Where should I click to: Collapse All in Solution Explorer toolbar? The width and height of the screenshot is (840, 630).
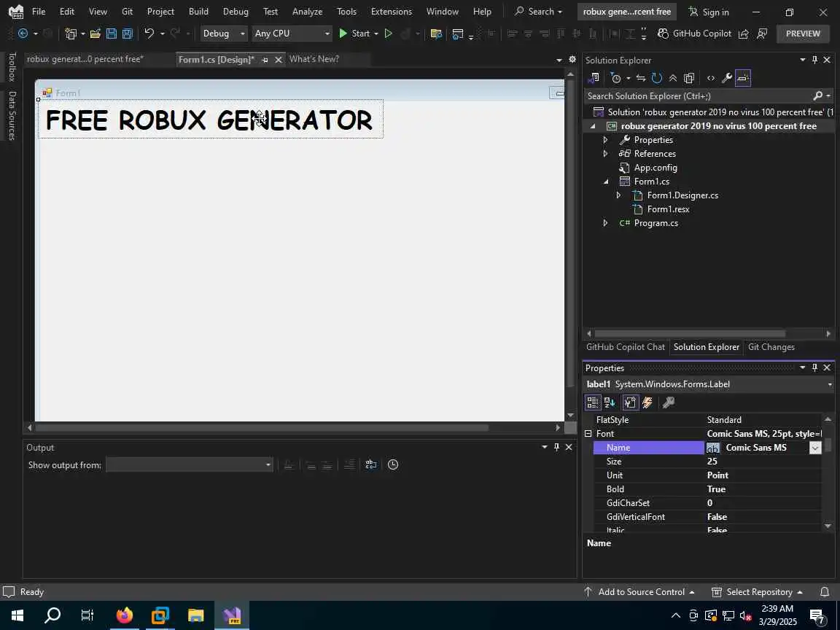click(x=673, y=78)
